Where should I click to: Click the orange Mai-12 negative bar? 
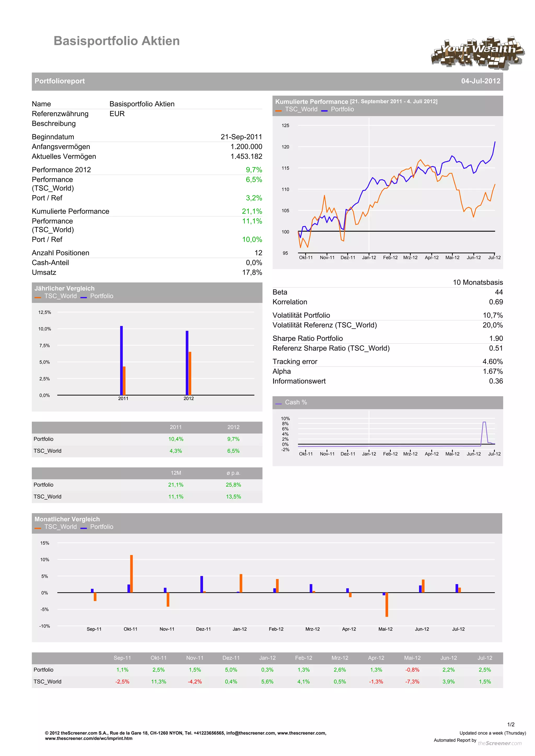coord(387,605)
